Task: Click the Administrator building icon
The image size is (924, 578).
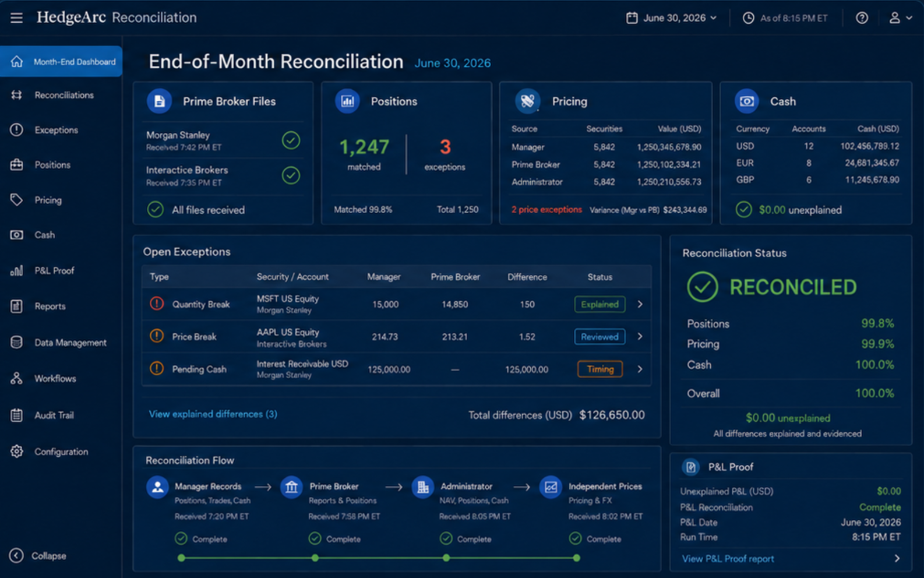Action: (423, 487)
